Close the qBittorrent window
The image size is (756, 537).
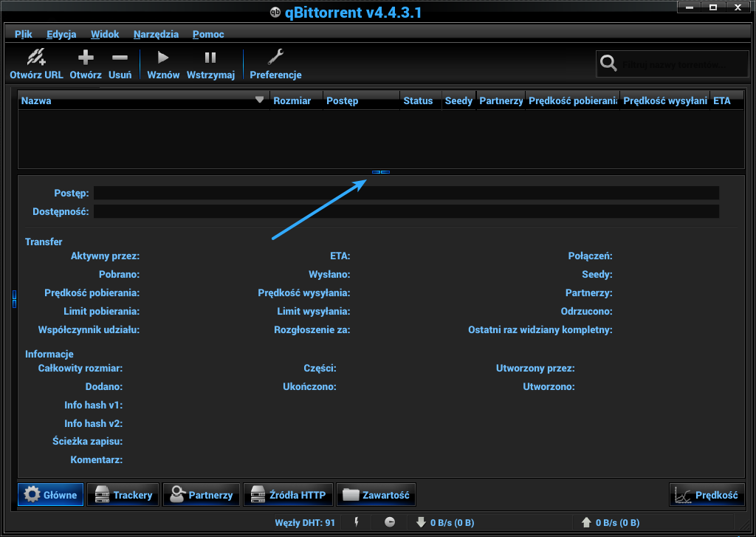coord(738,7)
